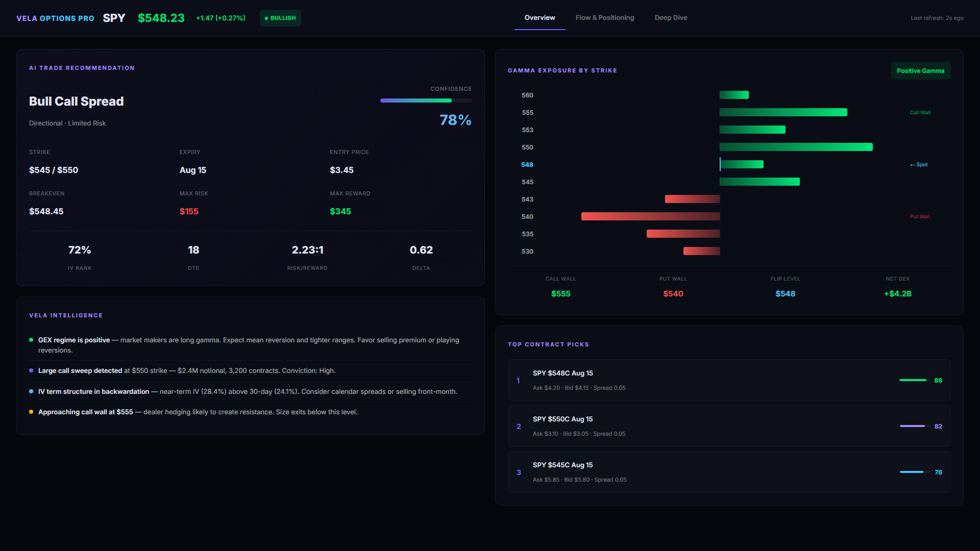Click the yellow bullet beside Approaching call wall

click(31, 412)
